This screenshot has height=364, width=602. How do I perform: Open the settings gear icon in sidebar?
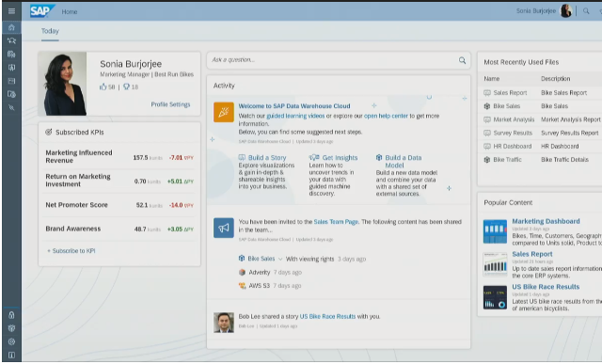coord(11,341)
